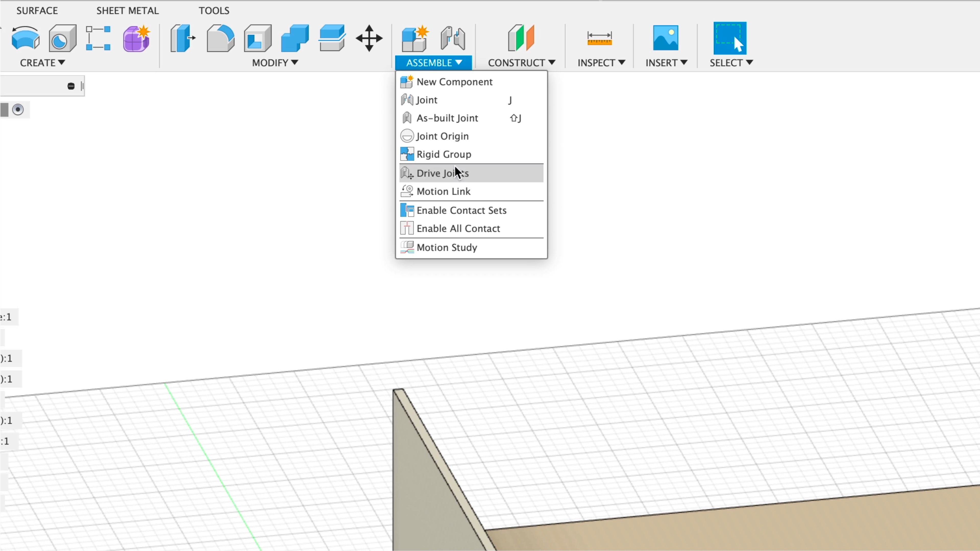Select the Press Pull tool icon
The image size is (980, 551).
[183, 38]
